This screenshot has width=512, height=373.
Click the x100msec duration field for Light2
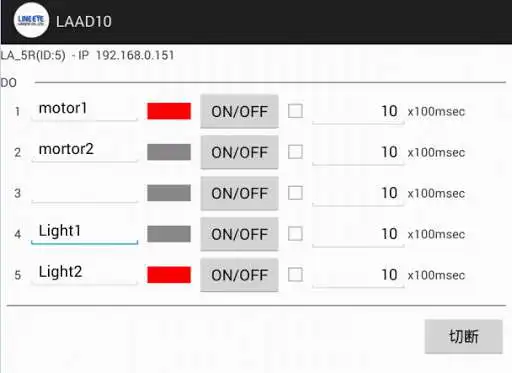point(358,276)
